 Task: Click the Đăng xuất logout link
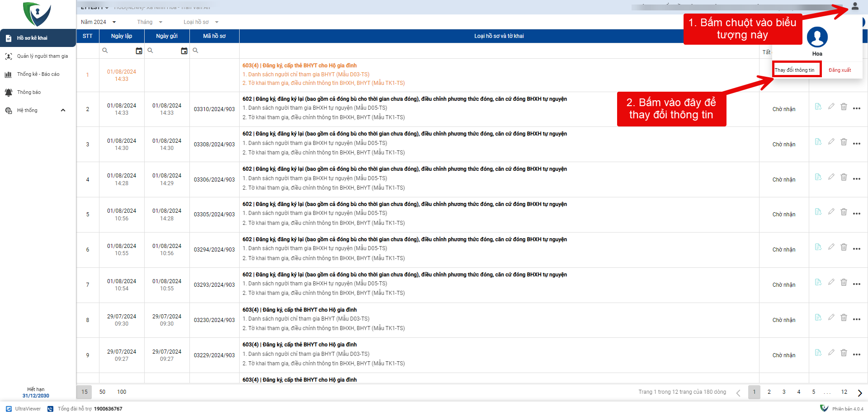pos(840,70)
